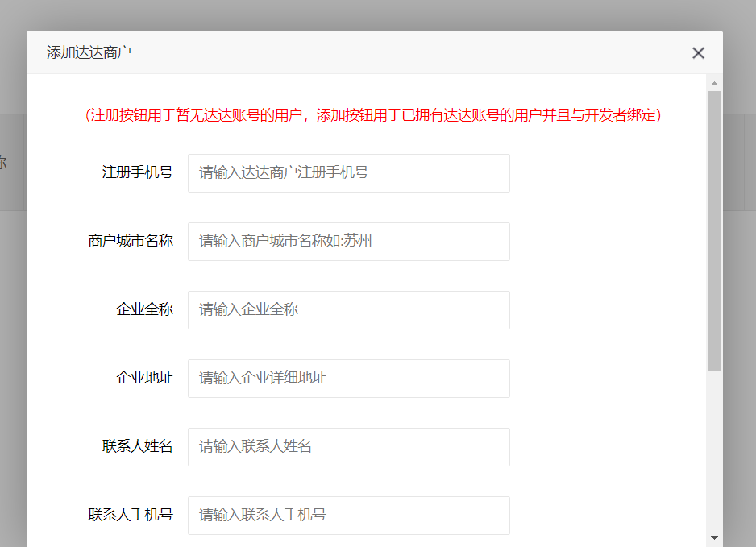Click the dialog scrollbar up arrow
This screenshot has width=756, height=547.
click(x=715, y=84)
